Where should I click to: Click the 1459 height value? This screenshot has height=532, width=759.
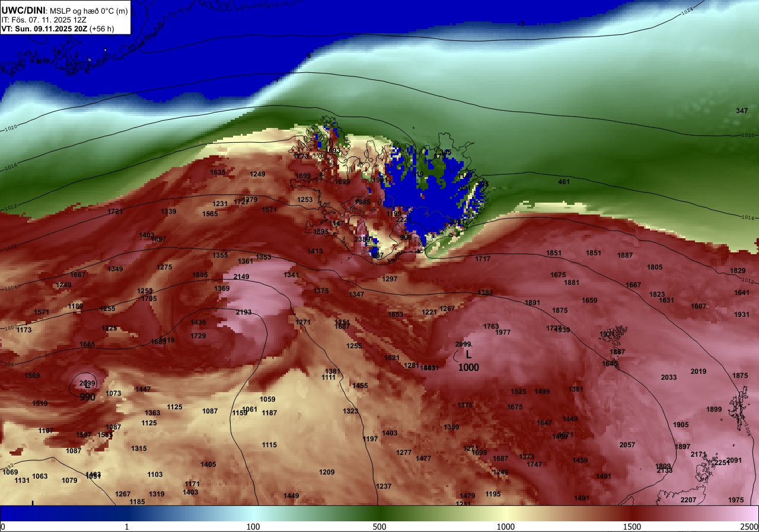[580, 460]
